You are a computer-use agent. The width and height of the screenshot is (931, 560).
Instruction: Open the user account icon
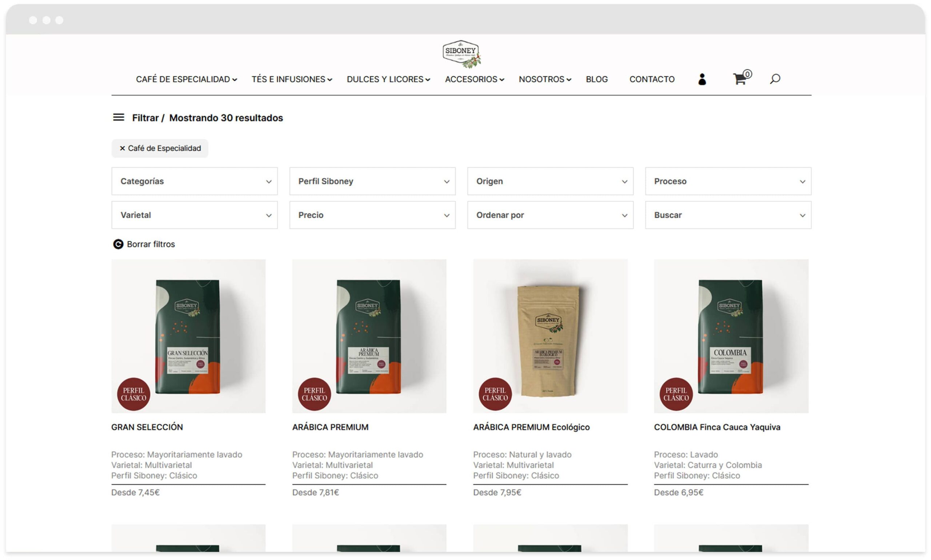[702, 79]
